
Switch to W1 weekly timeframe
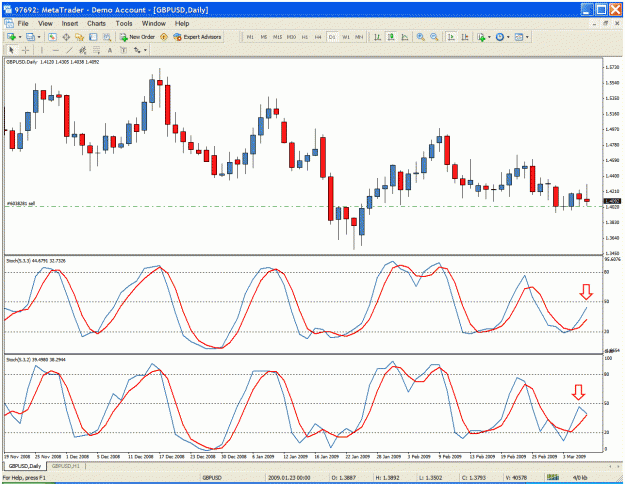point(346,37)
